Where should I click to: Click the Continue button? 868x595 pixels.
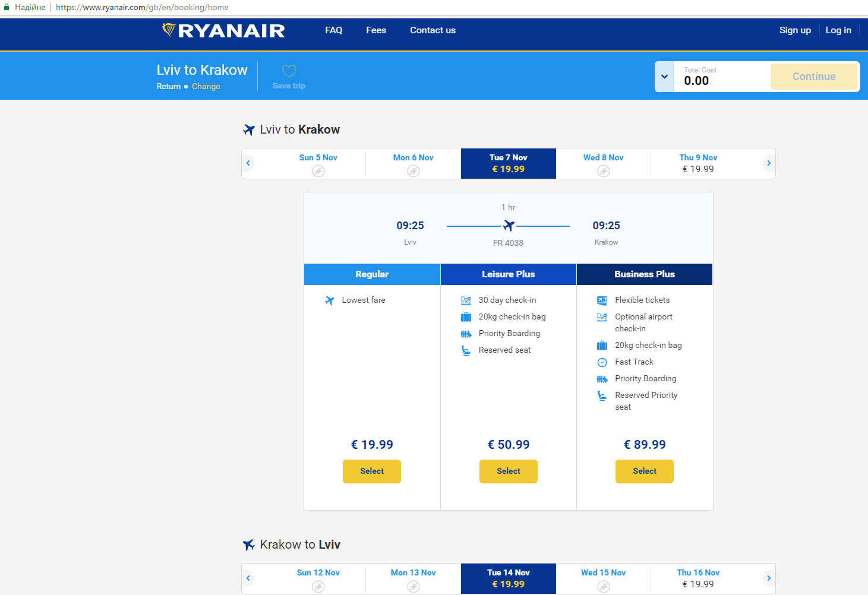click(814, 77)
